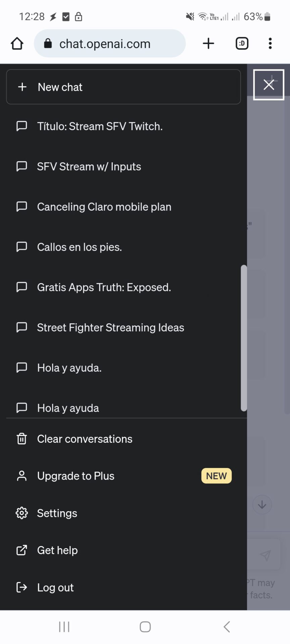Select Street Fighter Streaming Ideas chat
The image size is (290, 644).
click(124, 327)
